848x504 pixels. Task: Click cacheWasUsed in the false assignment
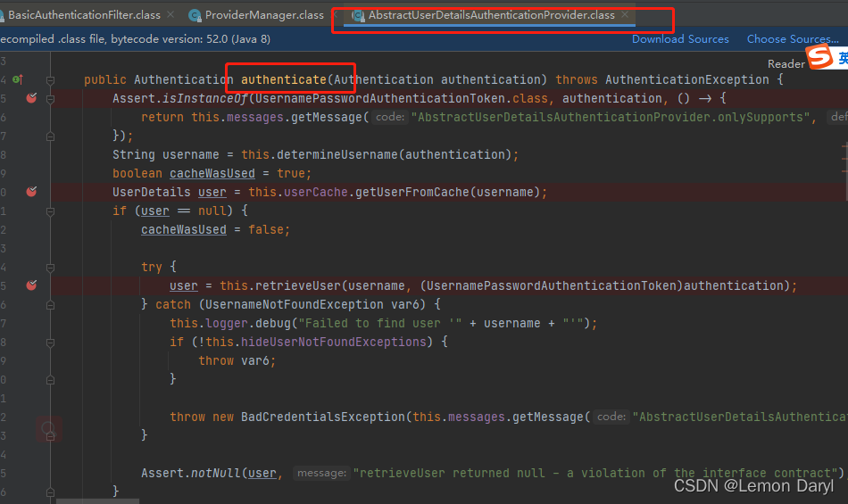point(184,229)
